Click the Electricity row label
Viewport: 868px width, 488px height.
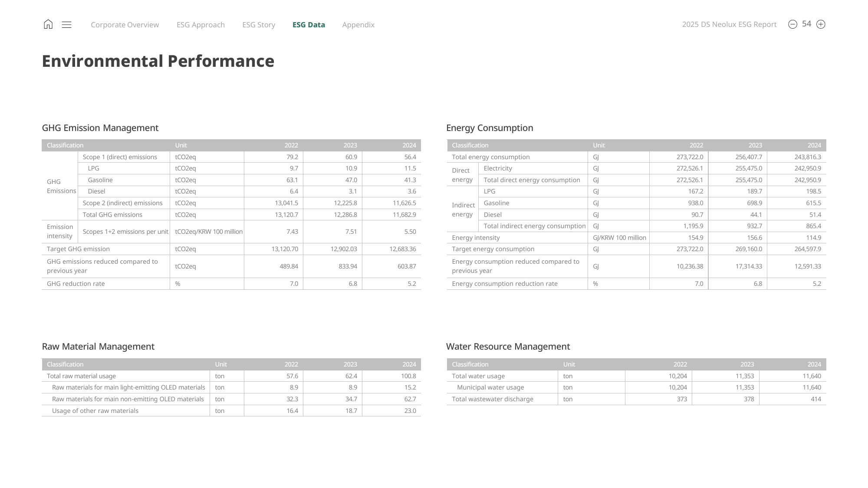498,168
